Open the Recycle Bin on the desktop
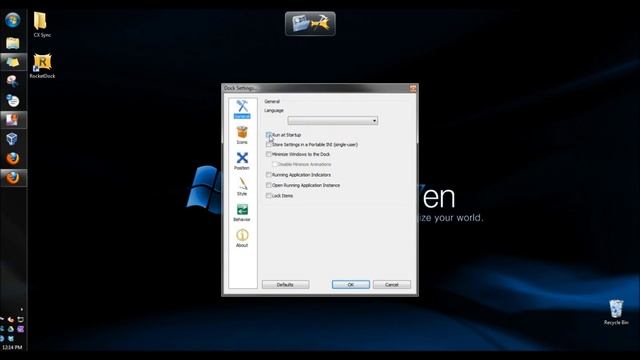Viewport: 640px width, 360px height. pos(616,312)
